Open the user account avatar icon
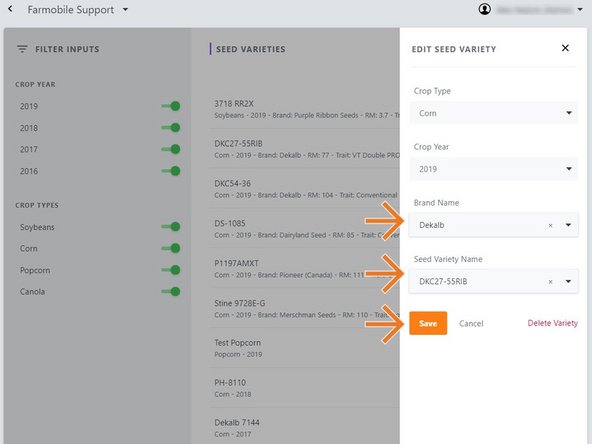Screen dimensions: 592x444 pos(485,9)
